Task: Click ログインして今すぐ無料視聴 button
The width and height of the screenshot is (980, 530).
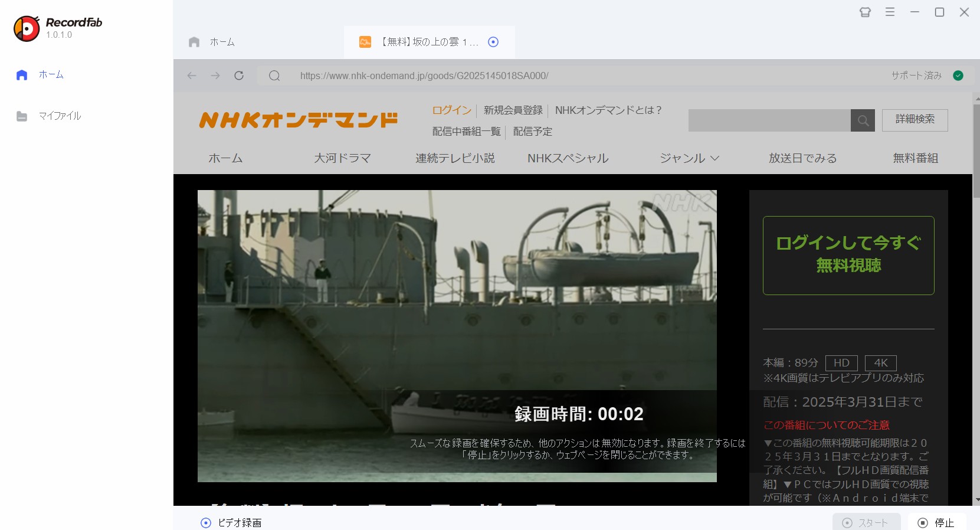Action: [848, 256]
